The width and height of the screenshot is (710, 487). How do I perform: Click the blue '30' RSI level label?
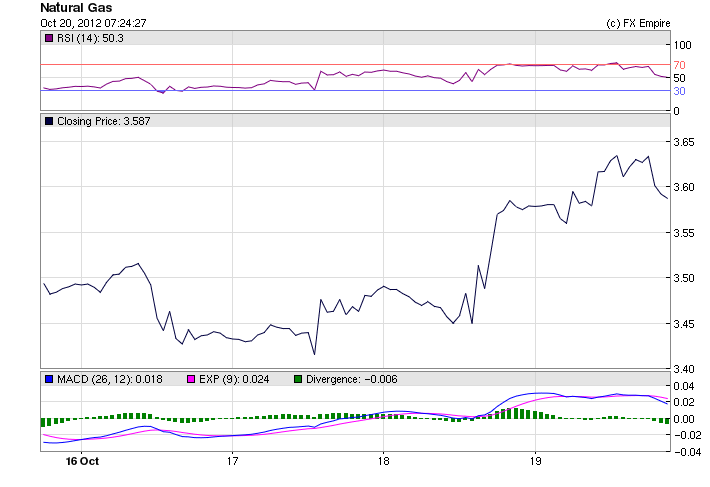679,91
